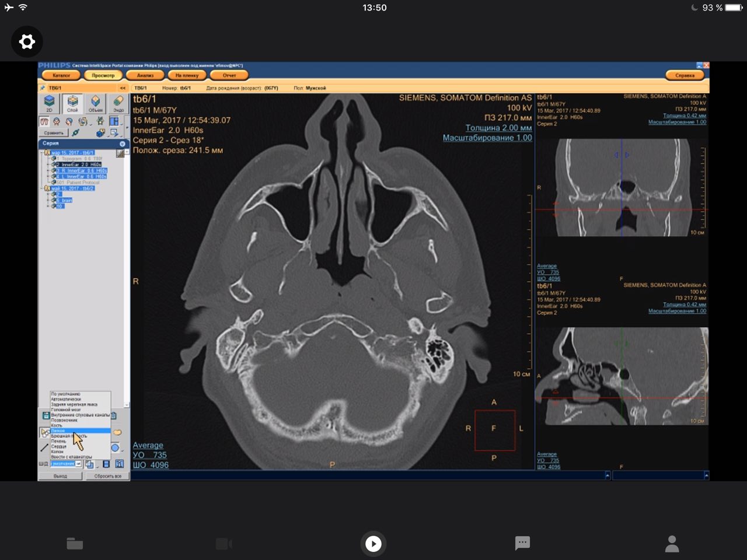This screenshot has width=747, height=560.
Task: Switch to 2D viewing mode
Action: point(49,103)
